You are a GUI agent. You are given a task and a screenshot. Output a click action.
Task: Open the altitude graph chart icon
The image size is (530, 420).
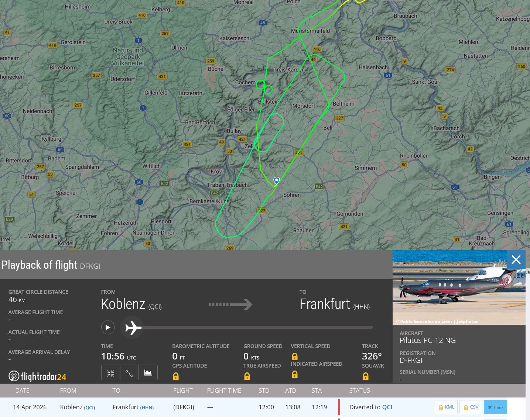[148, 373]
